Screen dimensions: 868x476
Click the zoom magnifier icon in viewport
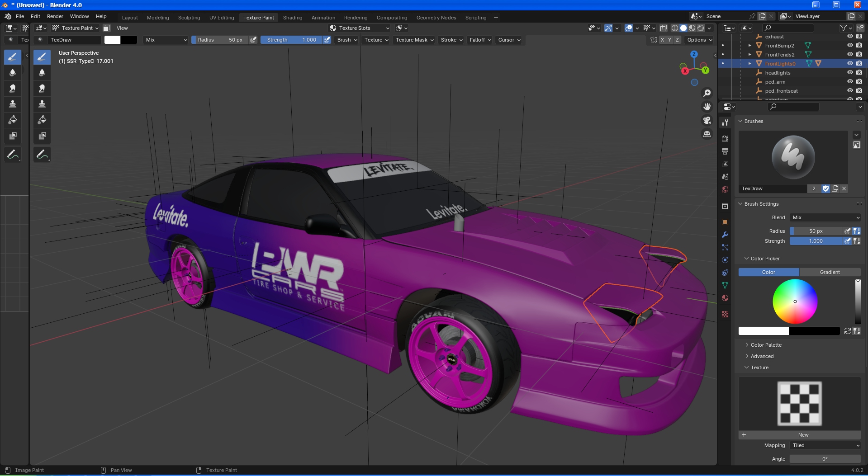(707, 93)
